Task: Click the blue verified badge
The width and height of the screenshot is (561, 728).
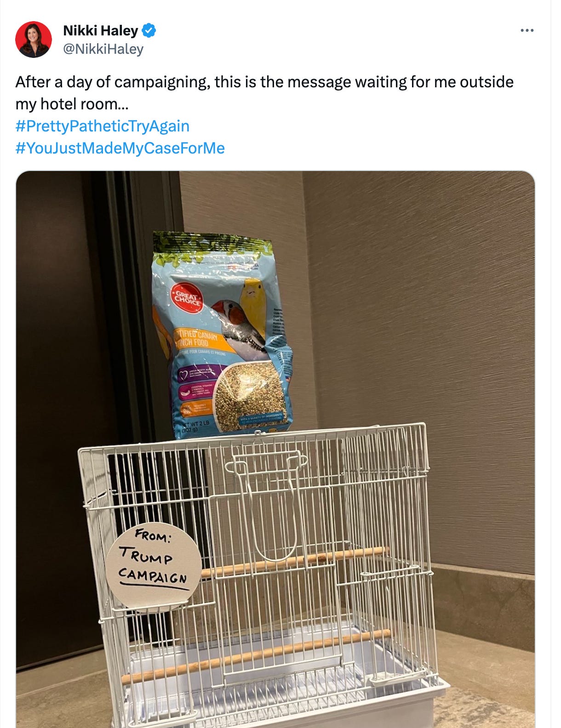Action: [x=149, y=31]
